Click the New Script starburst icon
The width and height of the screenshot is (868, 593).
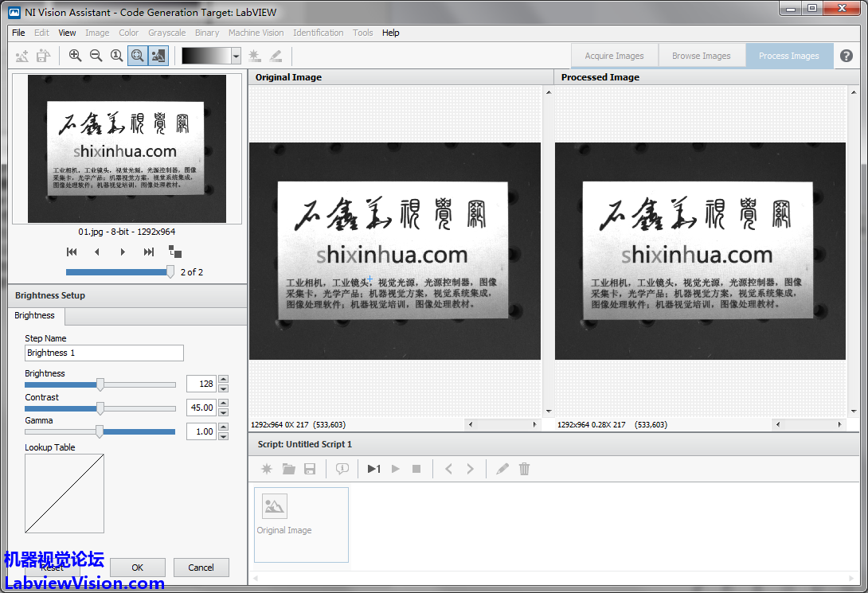click(x=267, y=469)
